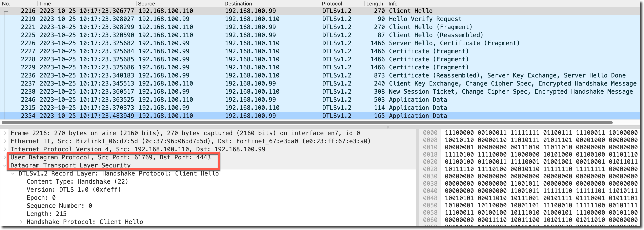Image resolution: width=644 pixels, height=230 pixels.
Task: Expand the User Datagram Protocol section
Action: point(5,157)
